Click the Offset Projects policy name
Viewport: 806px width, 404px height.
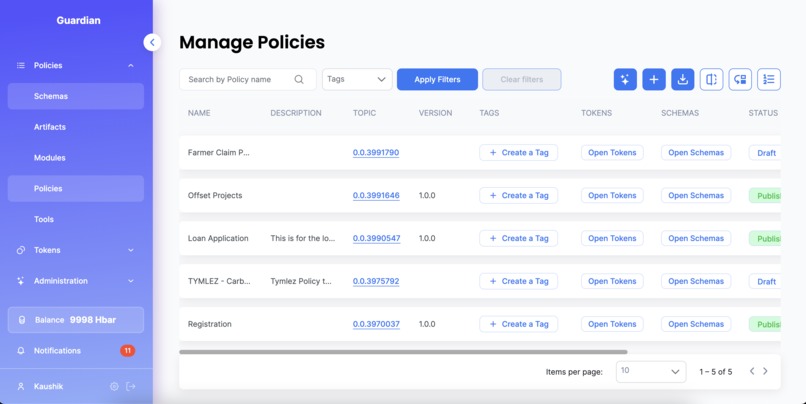[215, 195]
